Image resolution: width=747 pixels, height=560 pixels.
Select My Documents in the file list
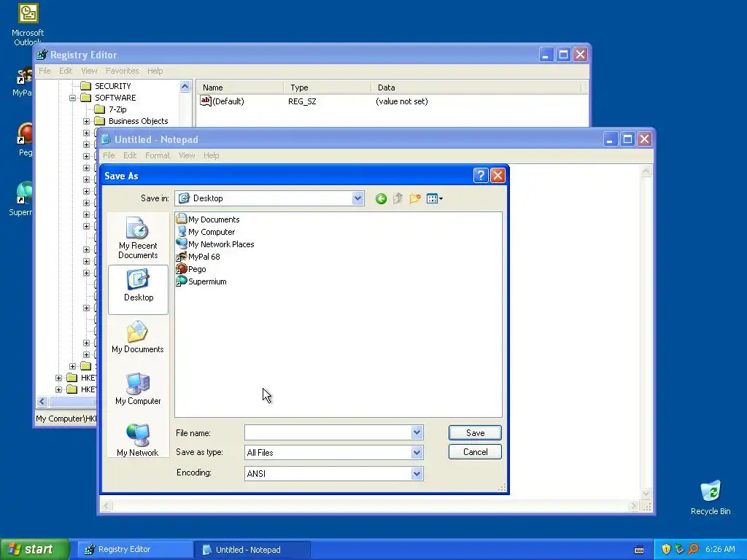pos(208,219)
